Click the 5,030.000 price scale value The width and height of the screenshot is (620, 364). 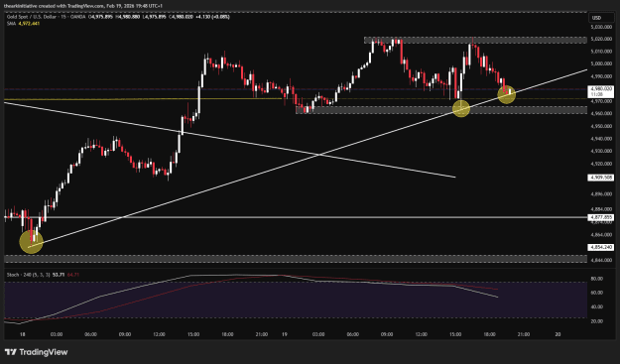[x=601, y=27]
